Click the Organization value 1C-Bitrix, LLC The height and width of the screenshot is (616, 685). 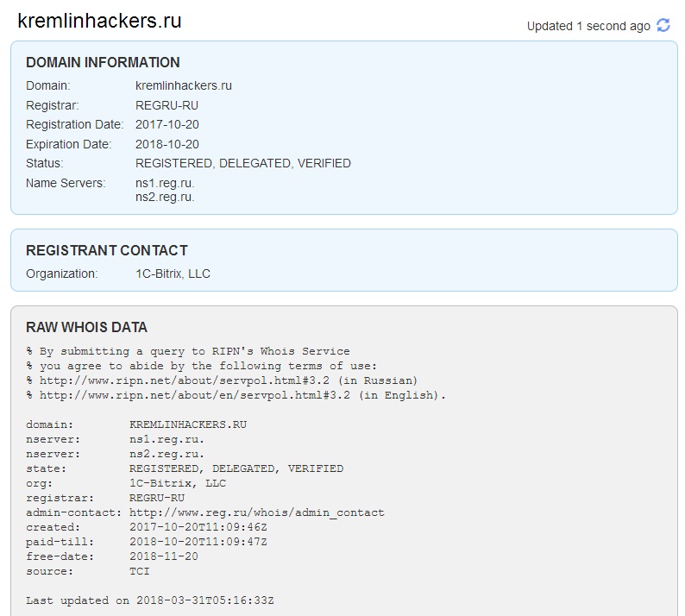coord(173,273)
